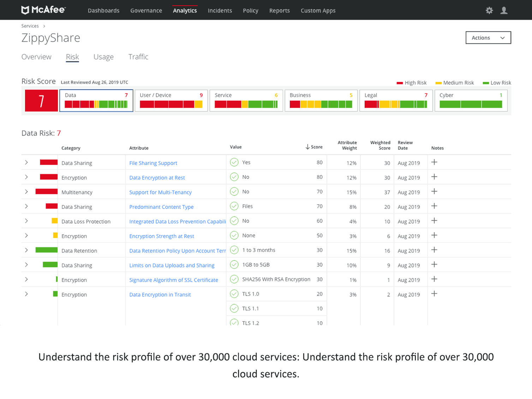This screenshot has width=532, height=399.
Task: Select the Service risk card
Action: (246, 101)
